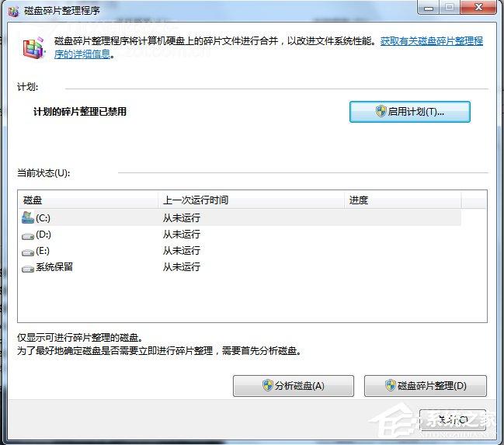Sort by the 磁盘 column header

click(x=88, y=200)
